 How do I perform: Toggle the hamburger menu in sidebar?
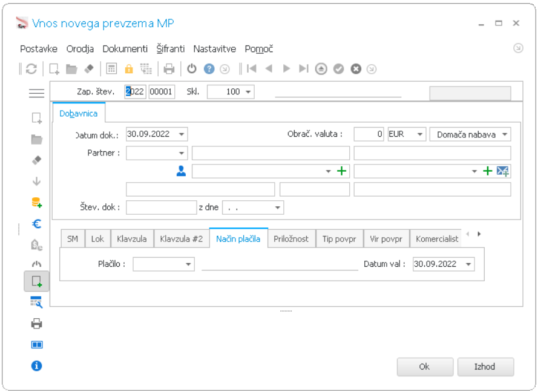tap(36, 93)
